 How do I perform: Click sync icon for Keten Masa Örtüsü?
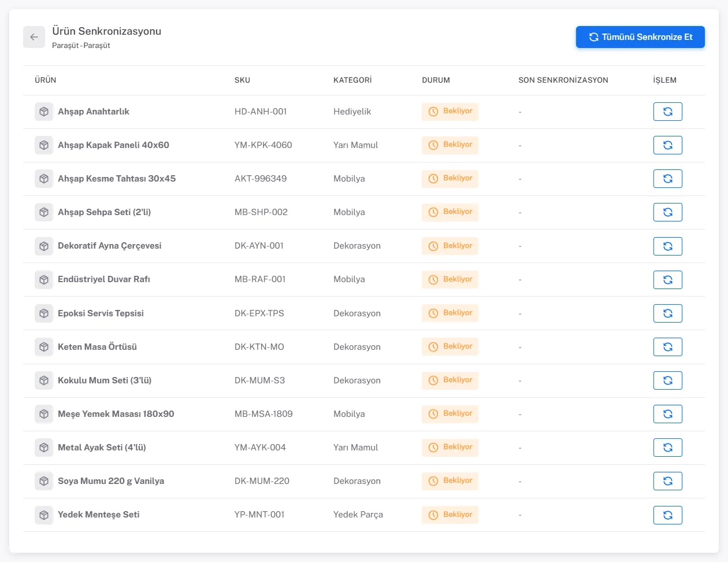667,347
